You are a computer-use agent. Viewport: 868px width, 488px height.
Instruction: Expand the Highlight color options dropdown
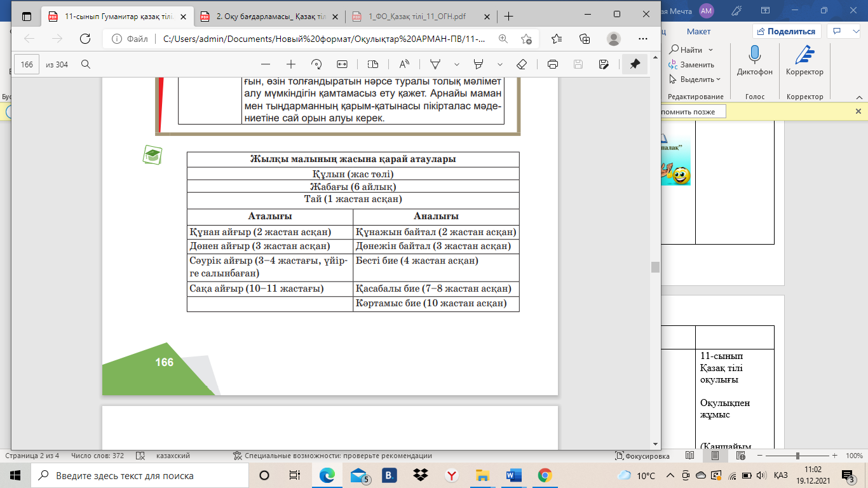[500, 64]
